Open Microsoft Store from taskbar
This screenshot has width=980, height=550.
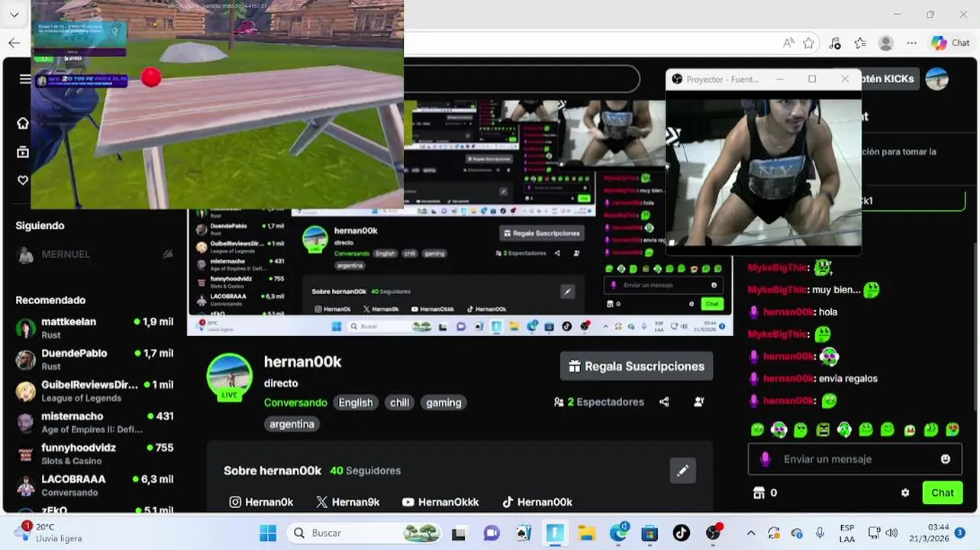[650, 532]
